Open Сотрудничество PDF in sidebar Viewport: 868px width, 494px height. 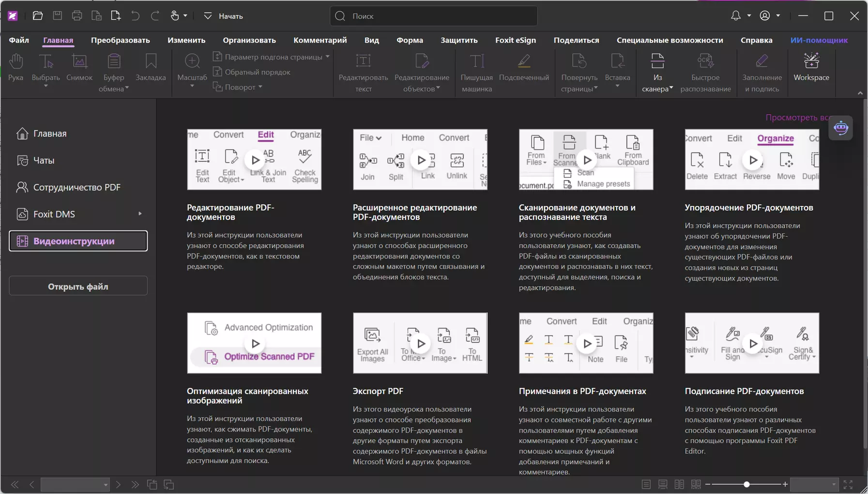coord(78,187)
